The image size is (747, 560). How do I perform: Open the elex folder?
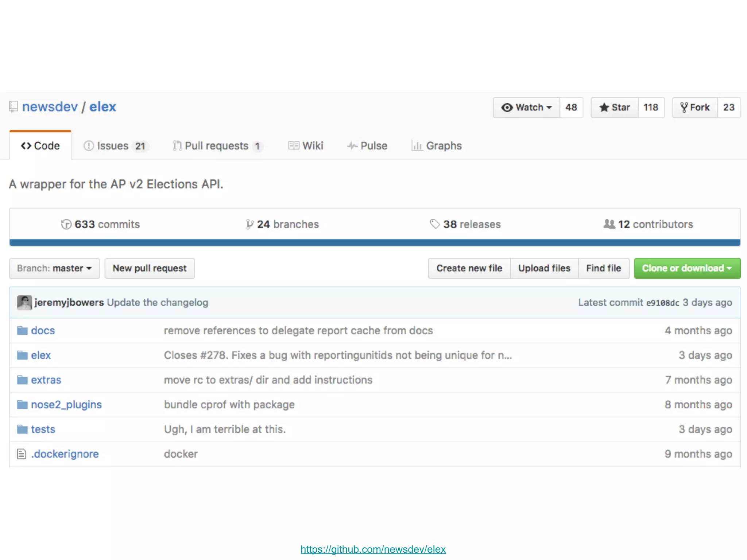[x=41, y=355]
